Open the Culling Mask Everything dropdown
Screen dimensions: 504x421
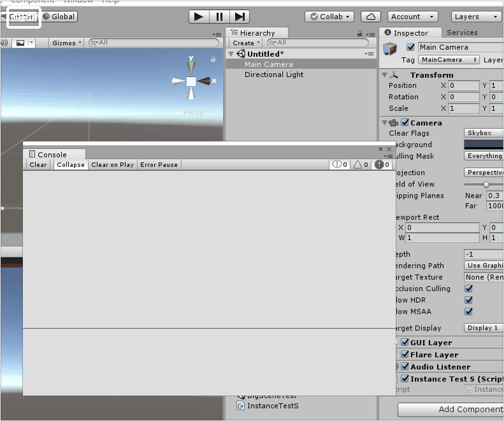tap(484, 156)
